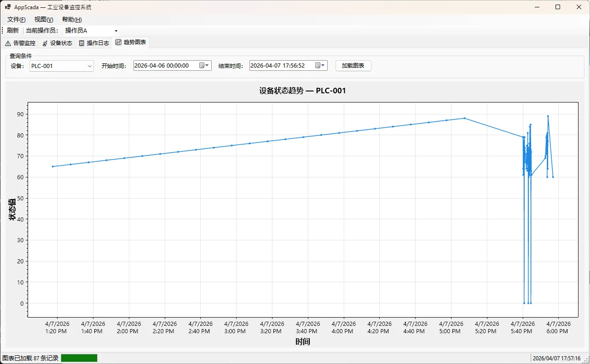Screen dimensions: 590x364
Task: Expand the 设备 PLC-001 dropdown
Action: (90, 66)
